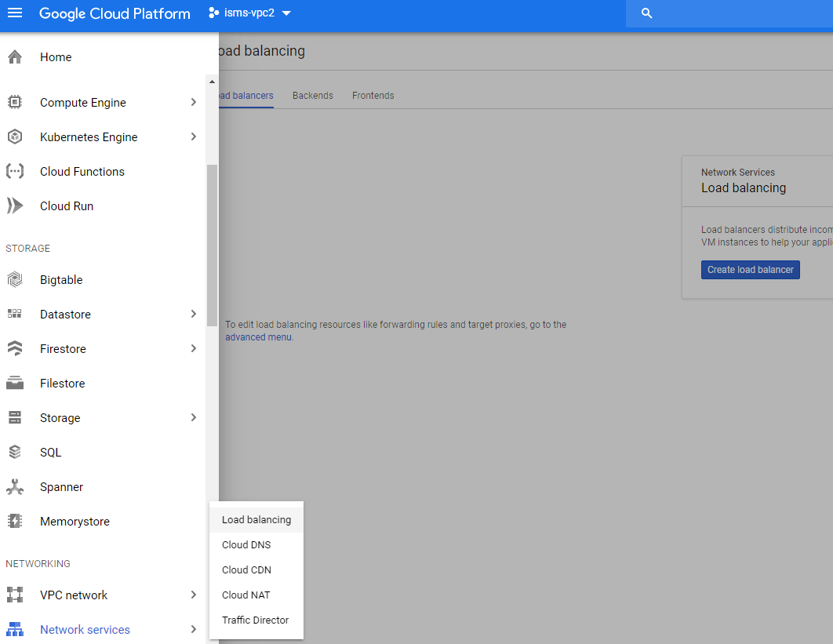Open Storage label in the sidebar
The image size is (833, 644).
coord(60,417)
